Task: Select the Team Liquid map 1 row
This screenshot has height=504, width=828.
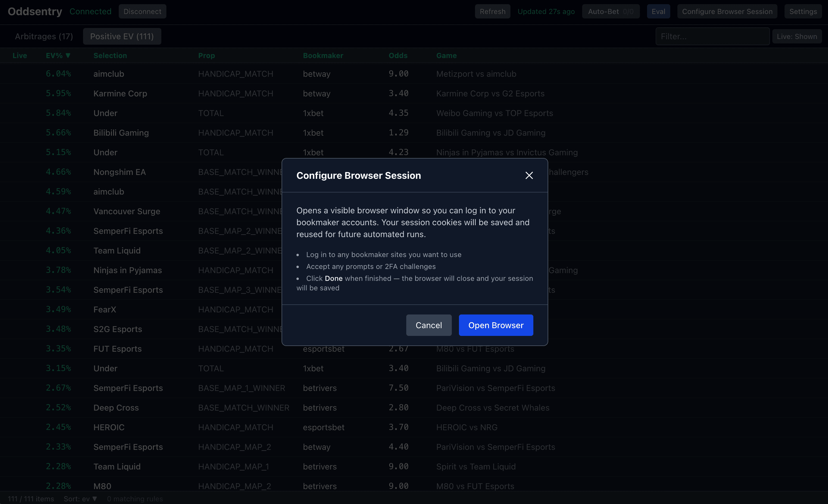Action: (x=135, y=467)
